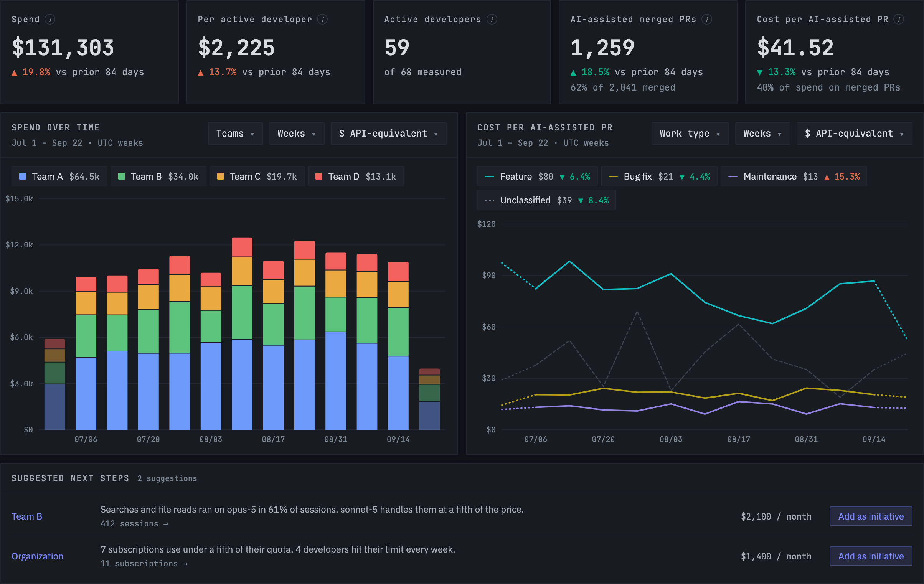
Task: Open the Organization suggestion link
Action: coord(37,556)
